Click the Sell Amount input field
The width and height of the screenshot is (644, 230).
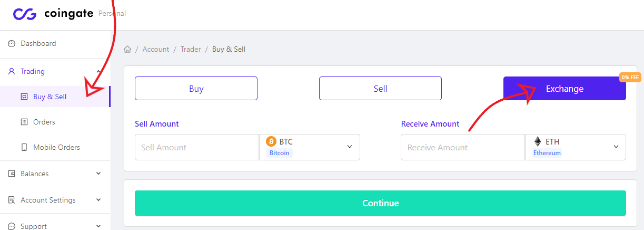pyautogui.click(x=196, y=147)
